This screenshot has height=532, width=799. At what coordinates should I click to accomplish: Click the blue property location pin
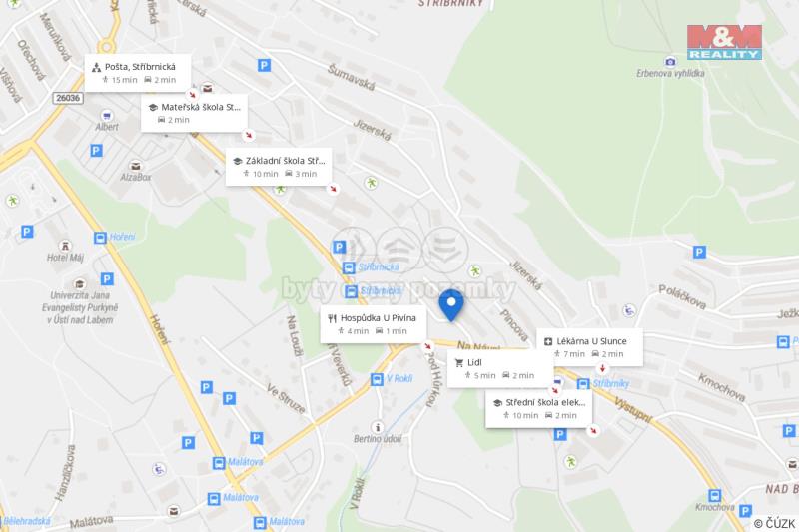451,305
